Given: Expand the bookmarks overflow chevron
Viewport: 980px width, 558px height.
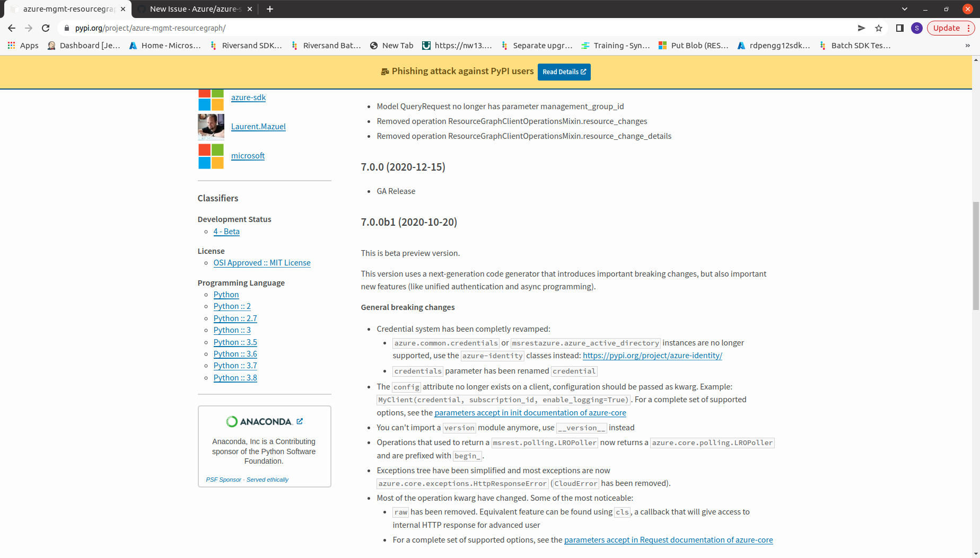Looking at the screenshot, I should tap(968, 46).
